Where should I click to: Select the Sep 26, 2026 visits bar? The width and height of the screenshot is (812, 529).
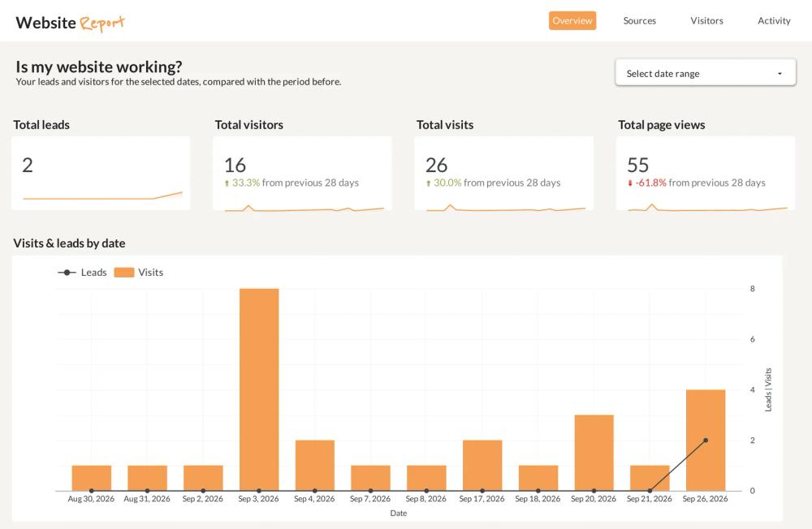pos(706,440)
